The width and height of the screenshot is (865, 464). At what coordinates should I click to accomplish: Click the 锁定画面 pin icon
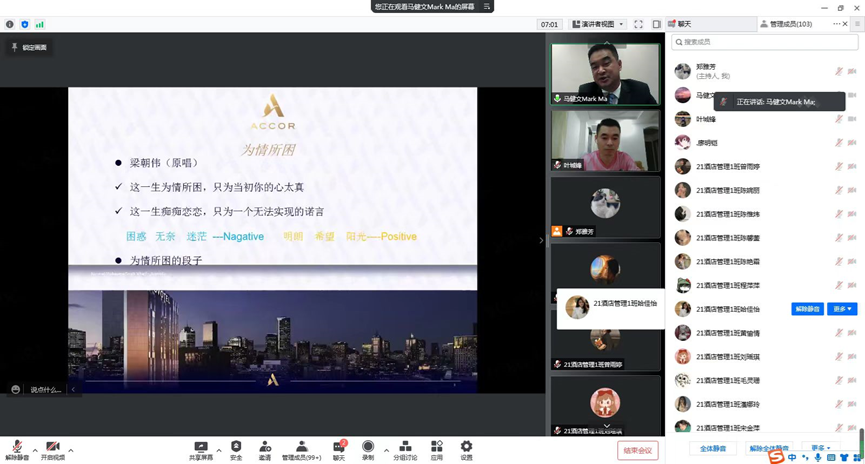click(x=14, y=47)
